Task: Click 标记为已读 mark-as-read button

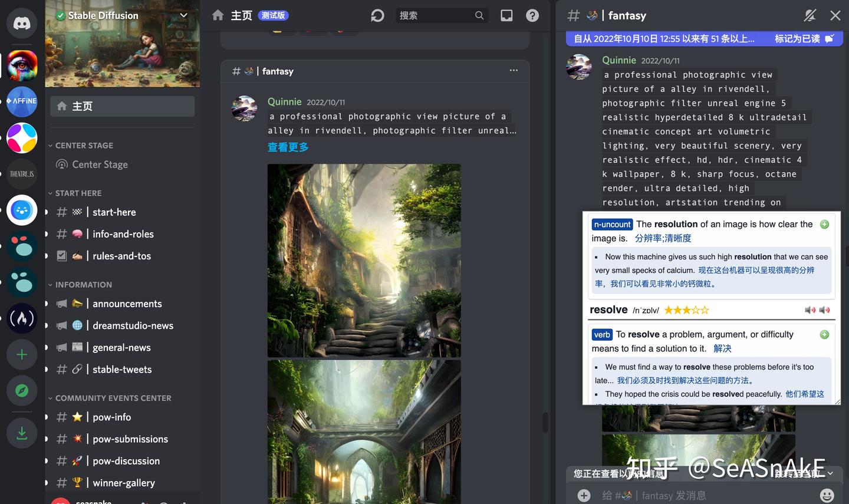Action: pyautogui.click(x=804, y=39)
